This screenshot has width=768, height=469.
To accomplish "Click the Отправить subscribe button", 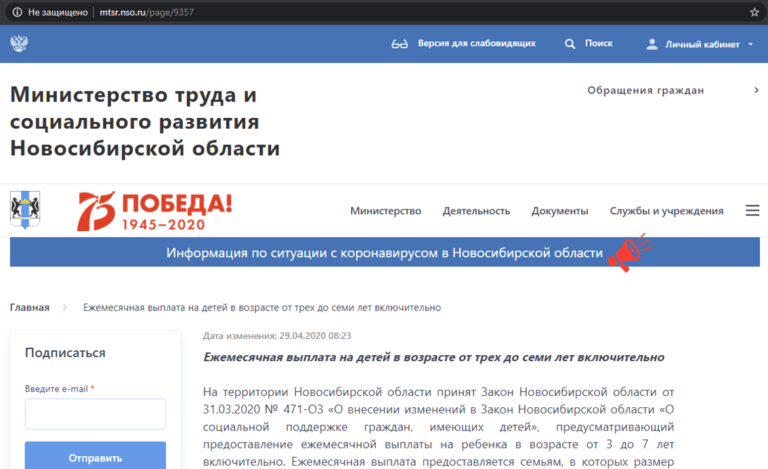I will point(96,456).
